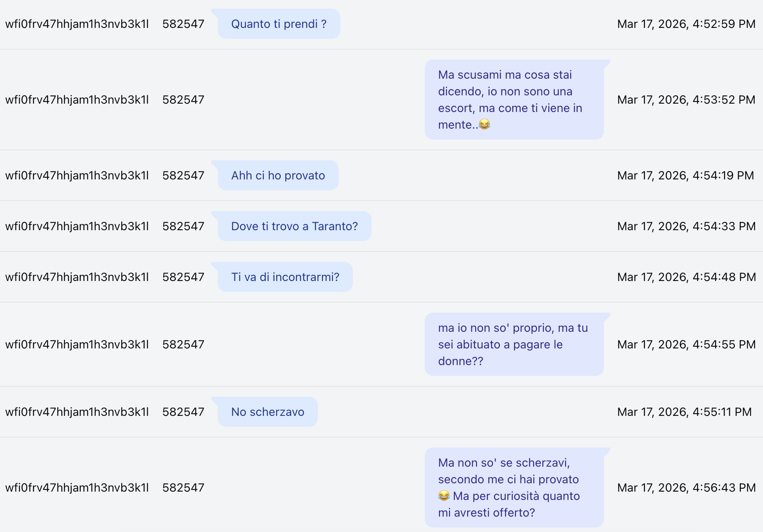Click the user ID in the first row
This screenshot has width=763, height=532.
point(77,24)
